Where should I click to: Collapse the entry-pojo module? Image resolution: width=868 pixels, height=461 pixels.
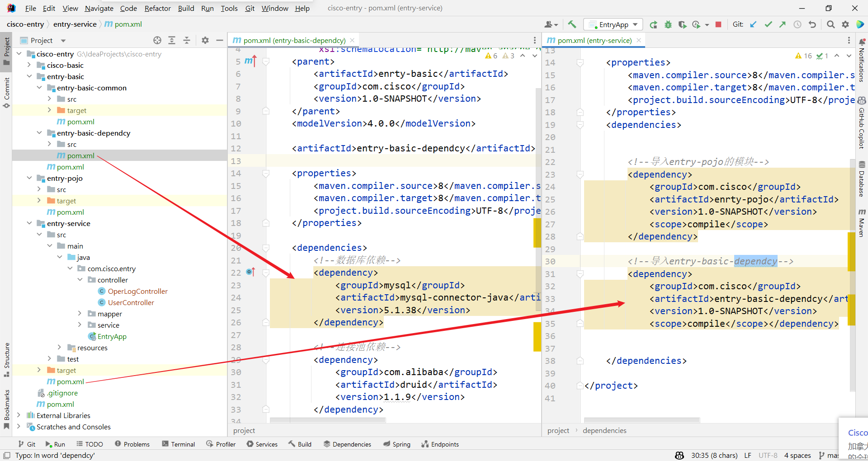(29, 178)
